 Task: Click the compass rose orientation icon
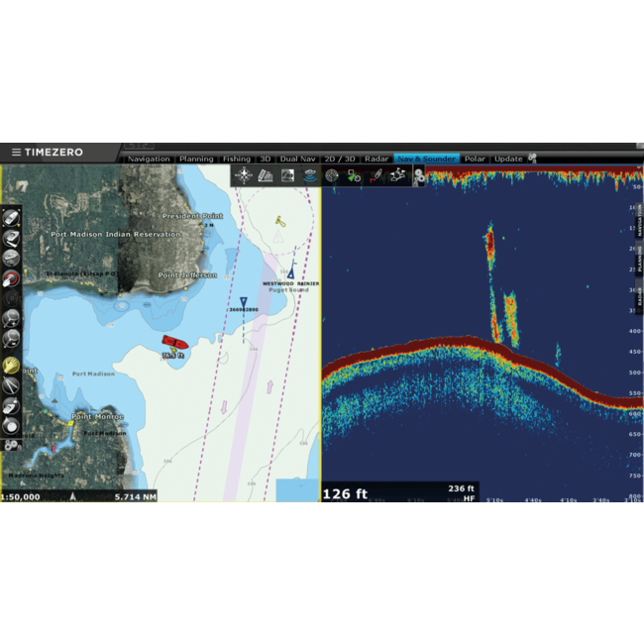(x=244, y=175)
